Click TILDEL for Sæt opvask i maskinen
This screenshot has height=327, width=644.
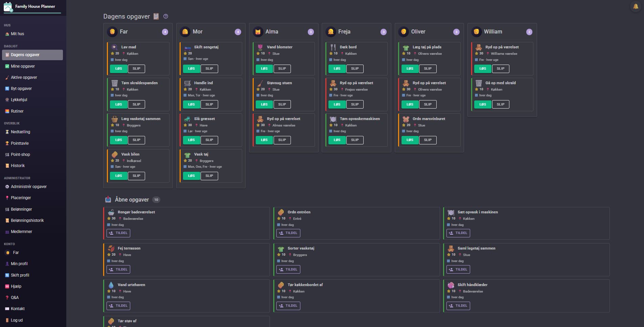(458, 233)
